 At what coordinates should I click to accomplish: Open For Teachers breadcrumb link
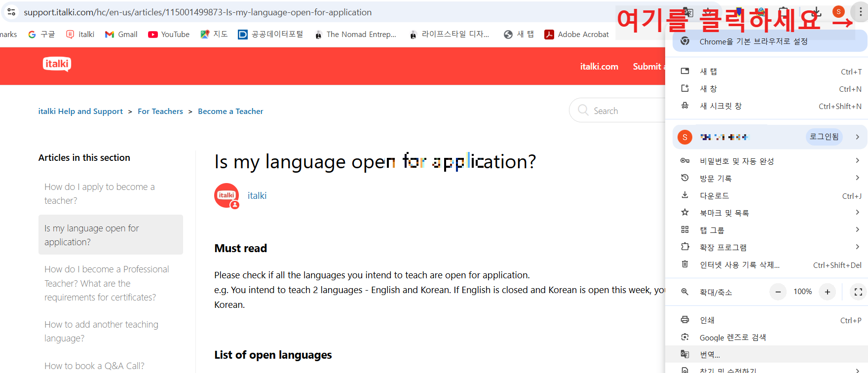point(160,111)
